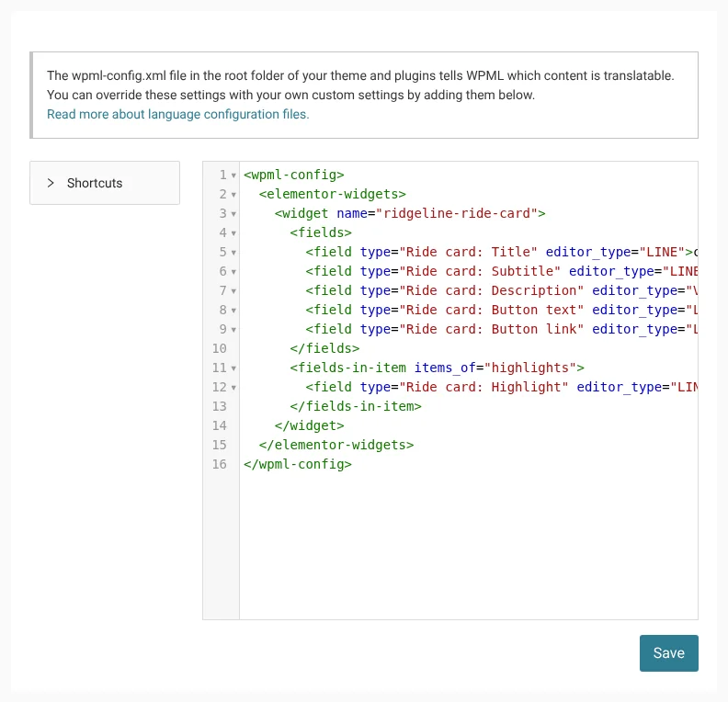Click line number 16 in gutter
Image resolution: width=728 pixels, height=702 pixels.
tap(219, 464)
